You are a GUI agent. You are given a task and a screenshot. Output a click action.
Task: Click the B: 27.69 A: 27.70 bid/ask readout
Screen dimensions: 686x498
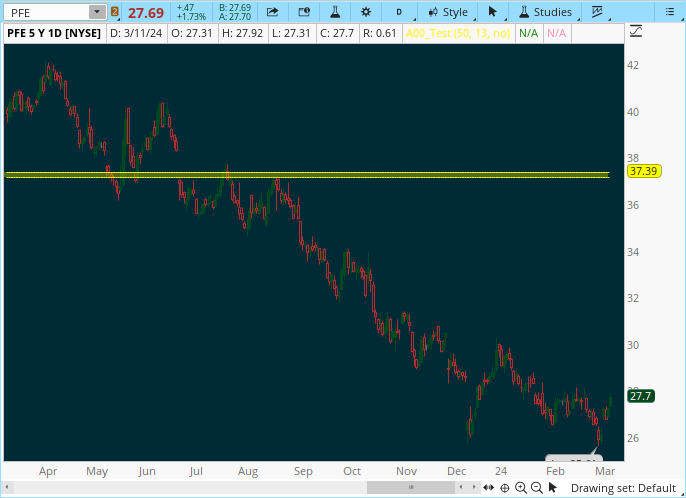235,12
